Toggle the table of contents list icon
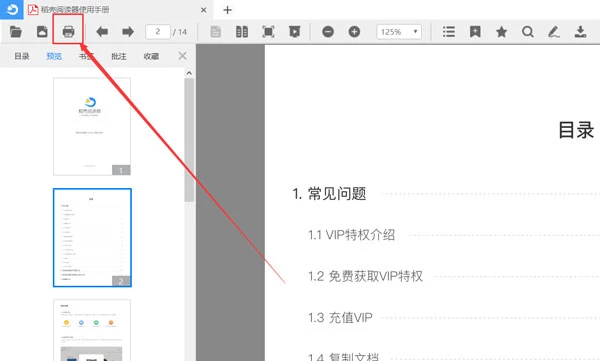The width and height of the screenshot is (600, 361). (x=449, y=31)
